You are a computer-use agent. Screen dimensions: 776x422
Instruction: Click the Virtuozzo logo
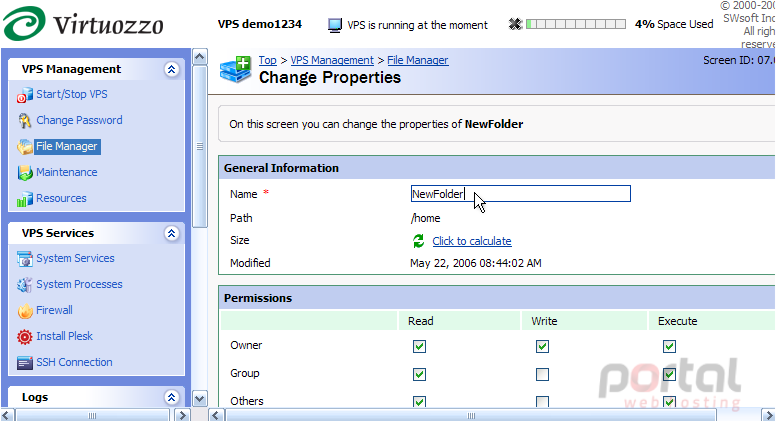click(x=83, y=23)
